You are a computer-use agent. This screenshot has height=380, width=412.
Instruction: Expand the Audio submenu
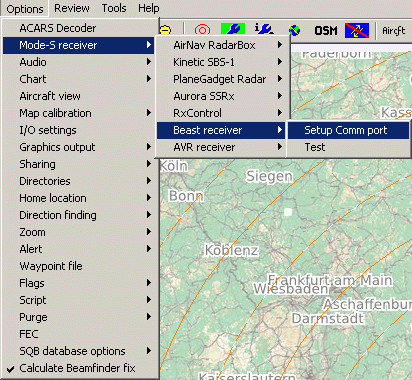tap(79, 62)
